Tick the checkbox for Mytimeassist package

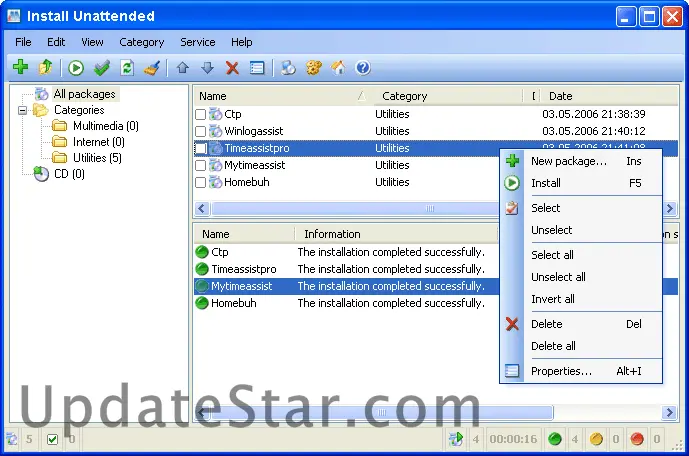click(x=200, y=165)
